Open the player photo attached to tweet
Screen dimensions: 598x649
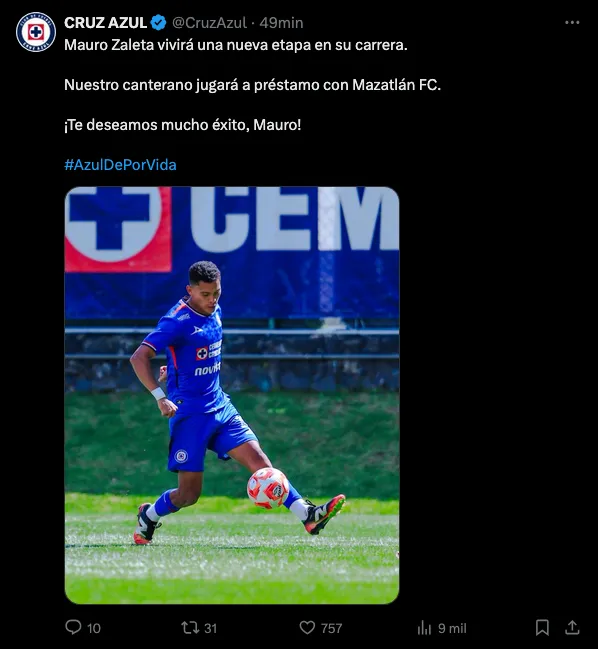click(x=232, y=395)
